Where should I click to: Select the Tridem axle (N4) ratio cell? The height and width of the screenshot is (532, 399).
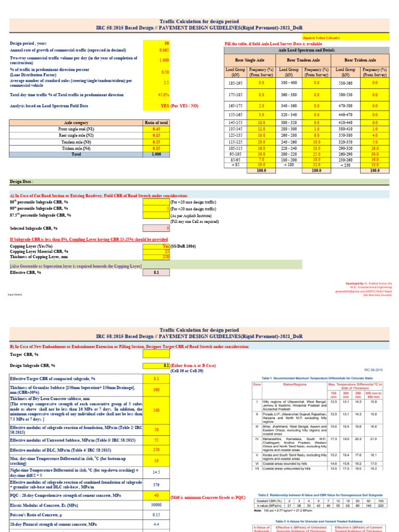point(156,148)
